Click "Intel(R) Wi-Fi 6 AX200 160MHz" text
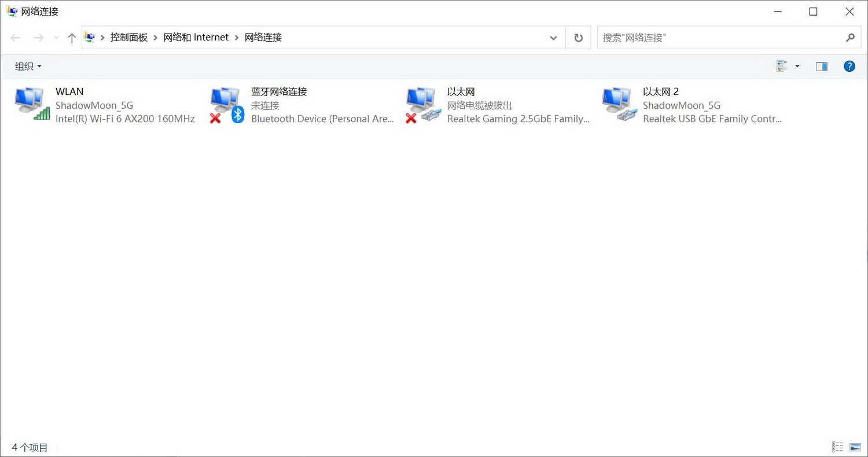Image resolution: width=868 pixels, height=457 pixels. [125, 119]
